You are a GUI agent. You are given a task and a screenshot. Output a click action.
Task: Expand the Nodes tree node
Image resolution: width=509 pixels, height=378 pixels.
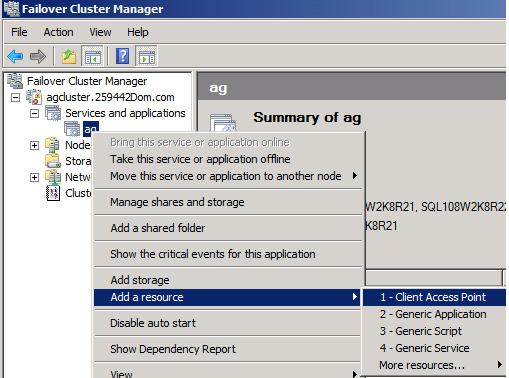coord(34,145)
